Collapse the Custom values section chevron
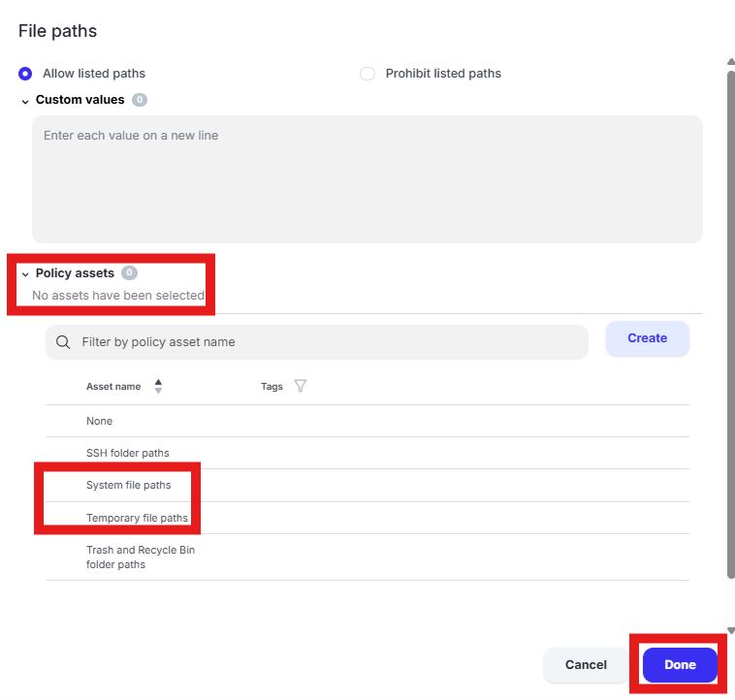This screenshot has height=700, width=735. [x=25, y=101]
